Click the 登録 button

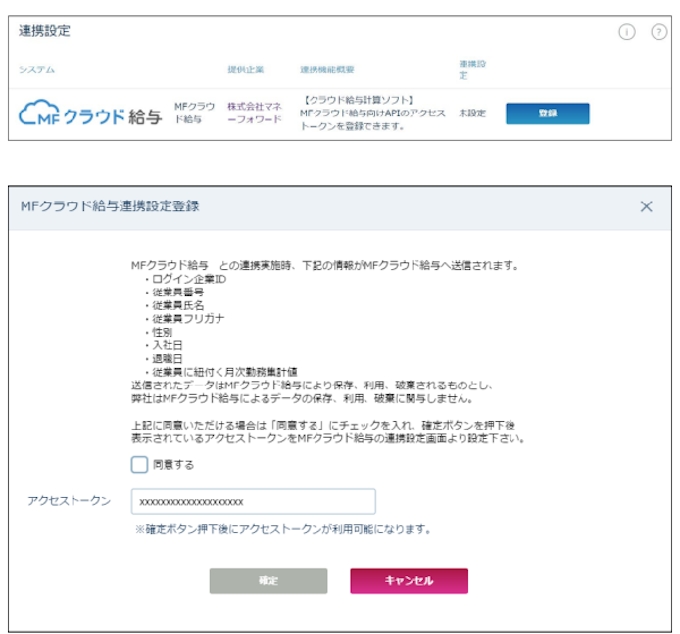547,113
